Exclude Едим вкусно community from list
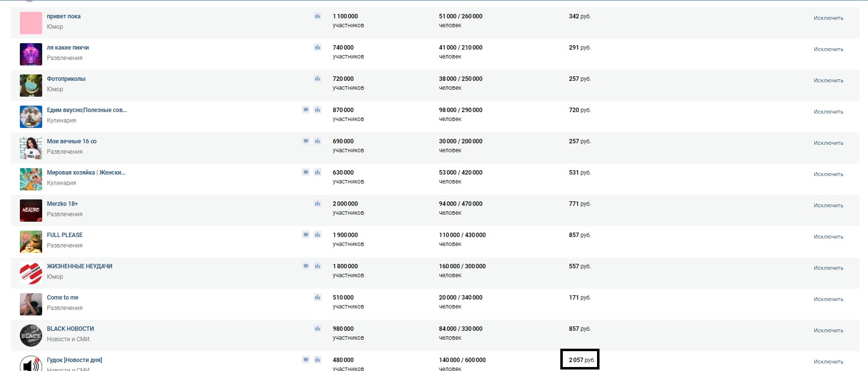The image size is (868, 371). (828, 112)
